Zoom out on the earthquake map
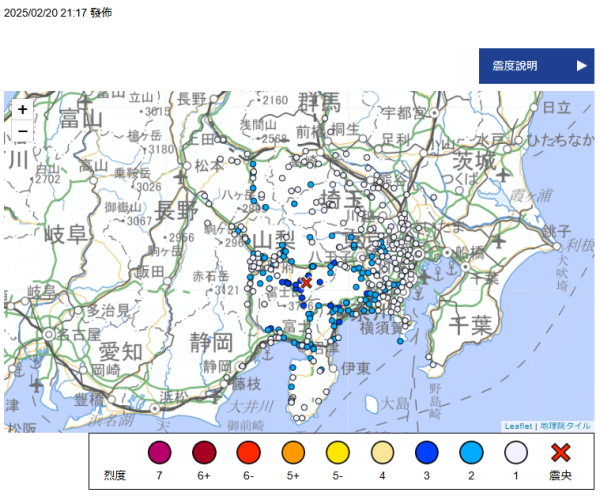 [x=22, y=131]
